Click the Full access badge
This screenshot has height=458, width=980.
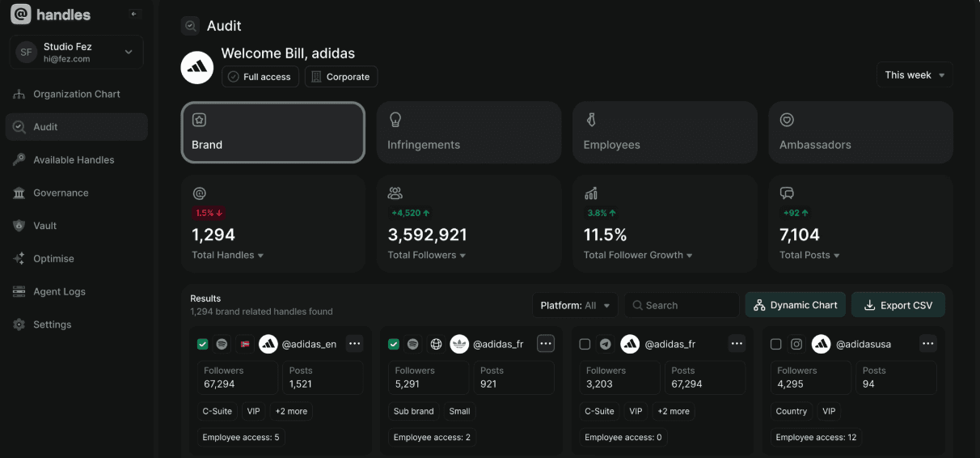pos(260,77)
